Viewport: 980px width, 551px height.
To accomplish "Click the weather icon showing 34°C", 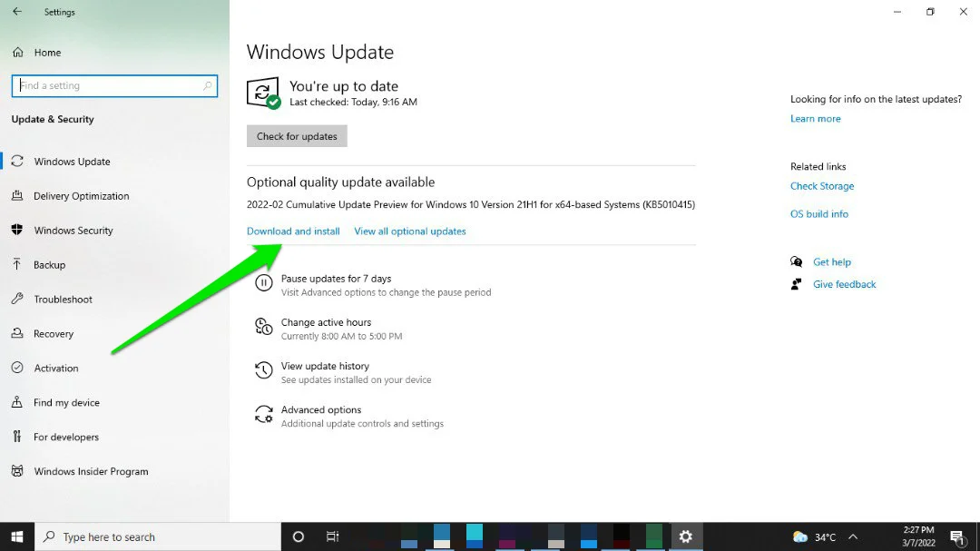I will pos(800,537).
